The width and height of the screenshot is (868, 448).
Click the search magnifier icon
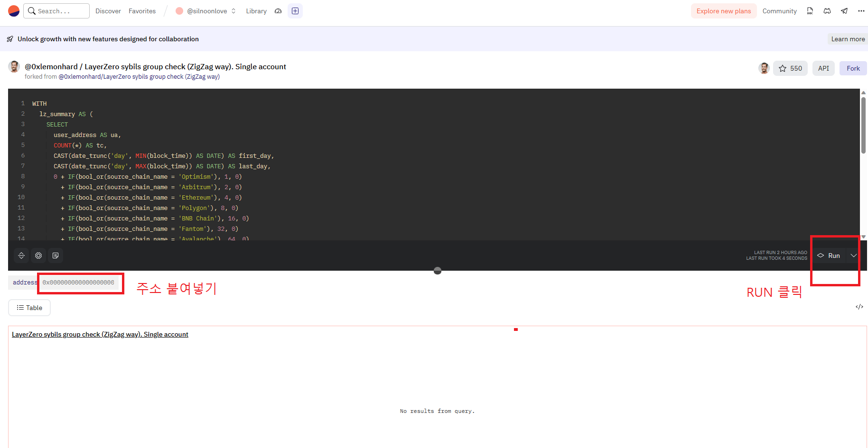tap(32, 11)
